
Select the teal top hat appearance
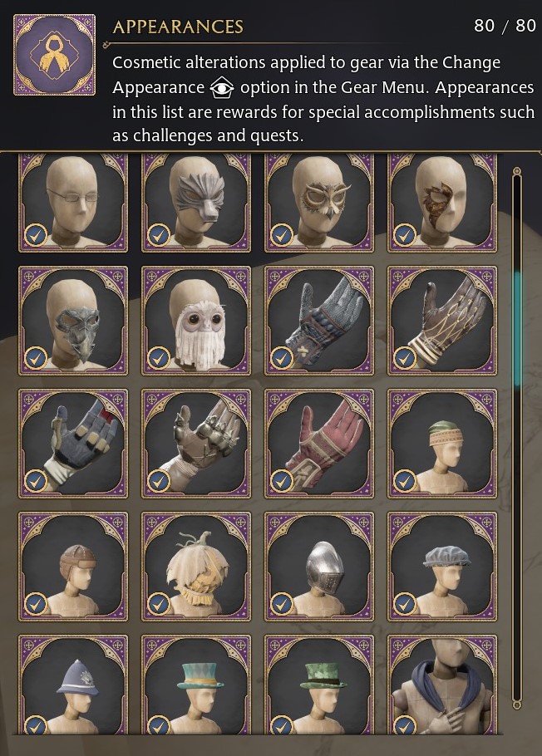(196, 685)
